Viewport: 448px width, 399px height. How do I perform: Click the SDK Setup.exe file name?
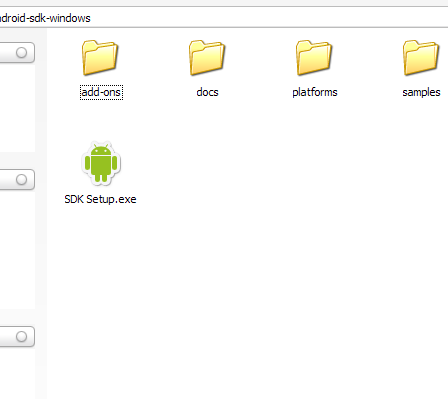click(100, 199)
